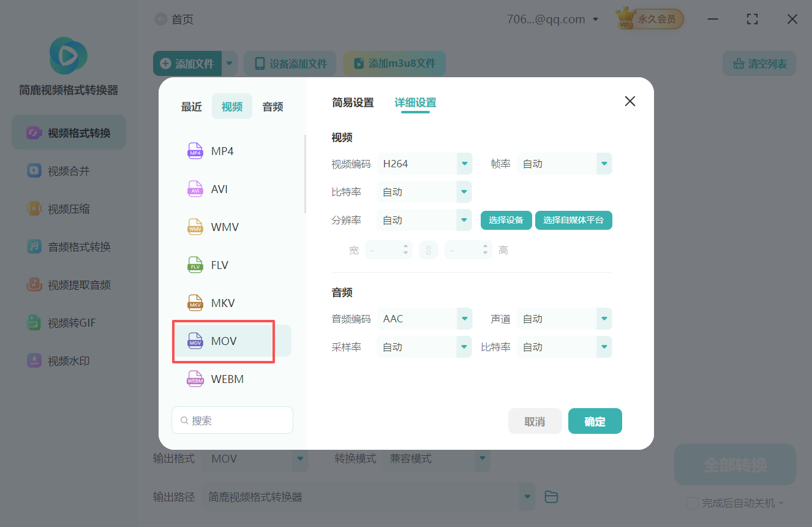Expand the 帧率 dropdown

click(x=563, y=164)
